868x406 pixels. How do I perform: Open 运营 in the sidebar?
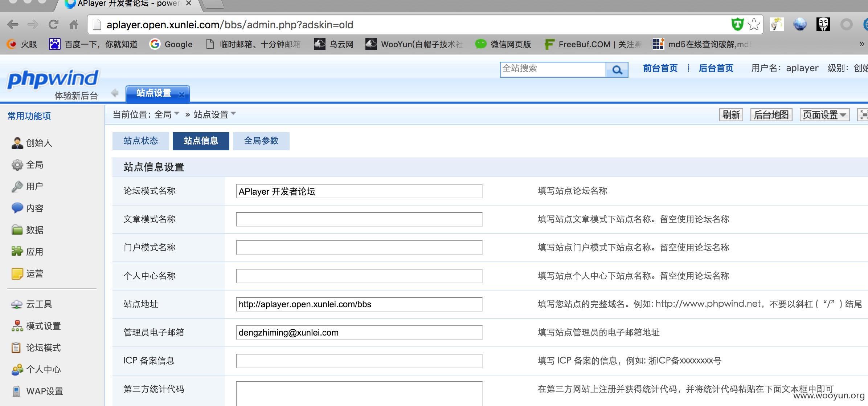pyautogui.click(x=28, y=273)
